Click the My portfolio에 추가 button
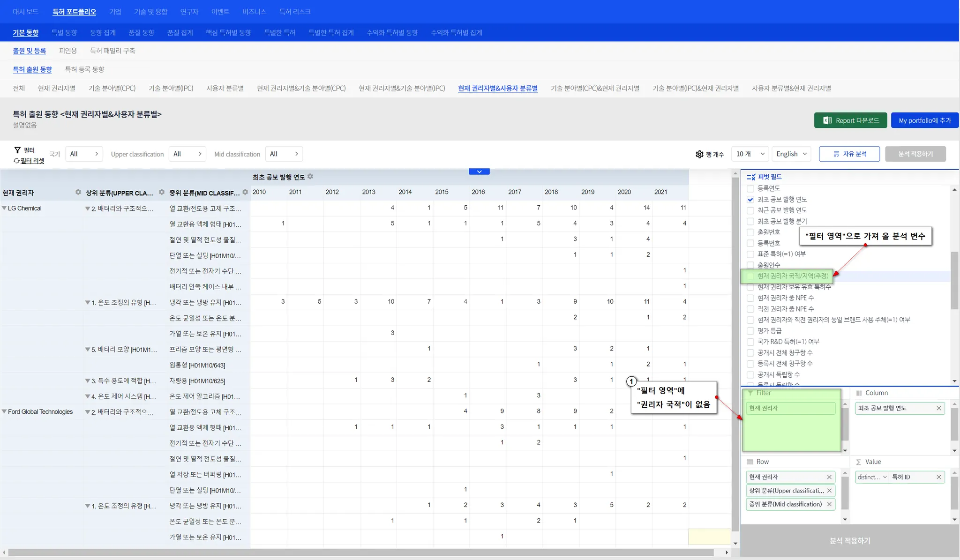This screenshot has width=960, height=560. pos(924,120)
